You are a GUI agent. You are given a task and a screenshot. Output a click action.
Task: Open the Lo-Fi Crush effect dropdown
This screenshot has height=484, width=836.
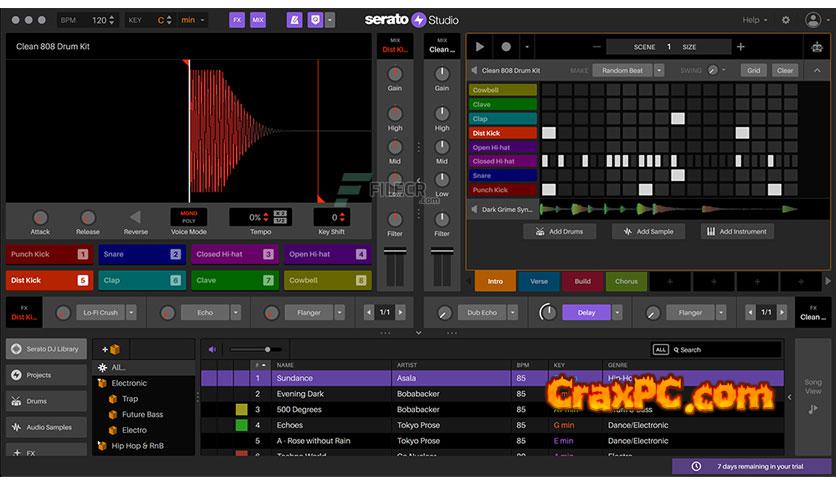(x=130, y=313)
